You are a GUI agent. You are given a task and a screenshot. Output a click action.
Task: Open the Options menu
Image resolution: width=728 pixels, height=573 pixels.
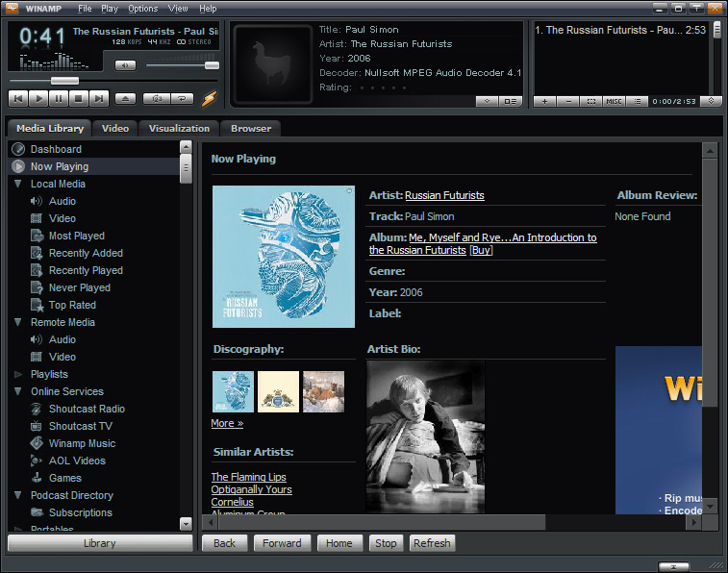pos(142,9)
